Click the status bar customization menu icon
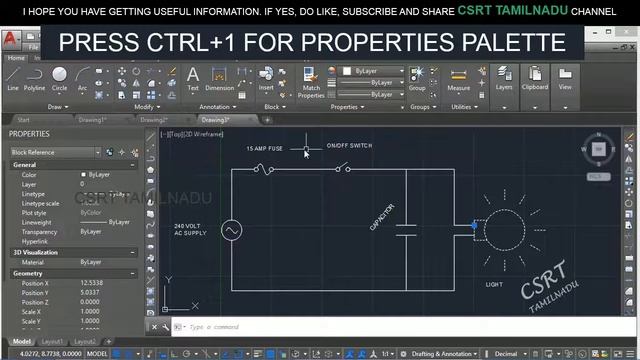Viewport: 640px width, 360px height. [630, 354]
